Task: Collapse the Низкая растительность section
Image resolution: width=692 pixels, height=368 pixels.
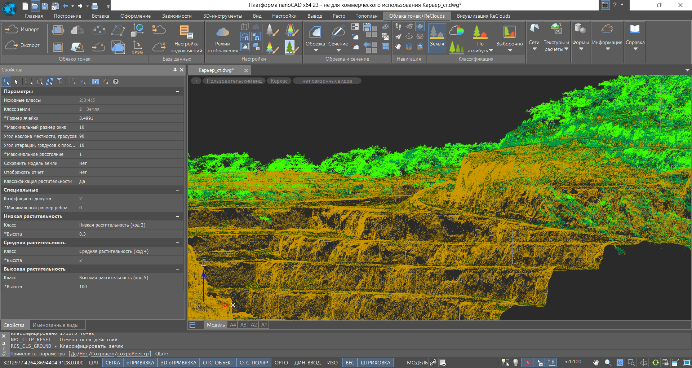Action: [178, 216]
